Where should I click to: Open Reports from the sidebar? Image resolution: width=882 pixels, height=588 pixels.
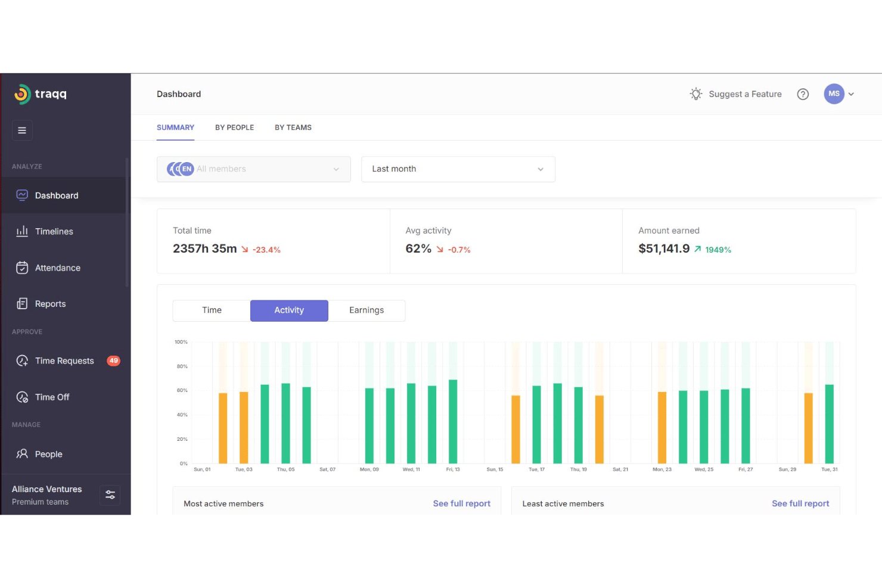point(64,304)
